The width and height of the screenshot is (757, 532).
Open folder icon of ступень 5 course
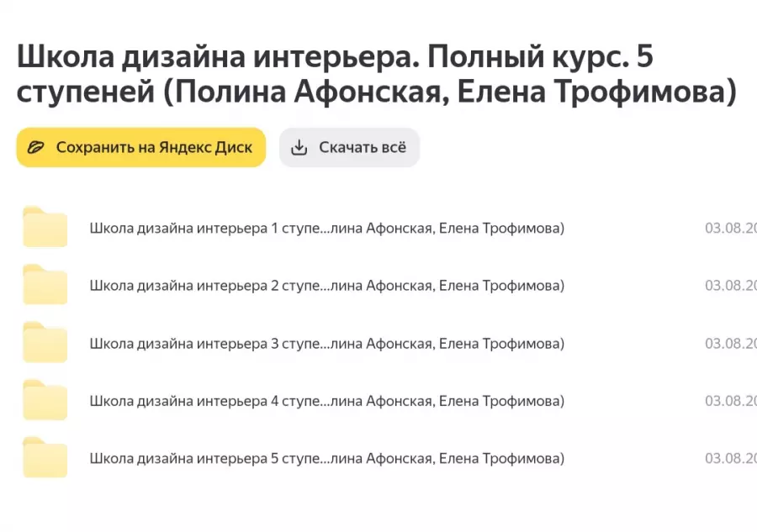tap(45, 458)
